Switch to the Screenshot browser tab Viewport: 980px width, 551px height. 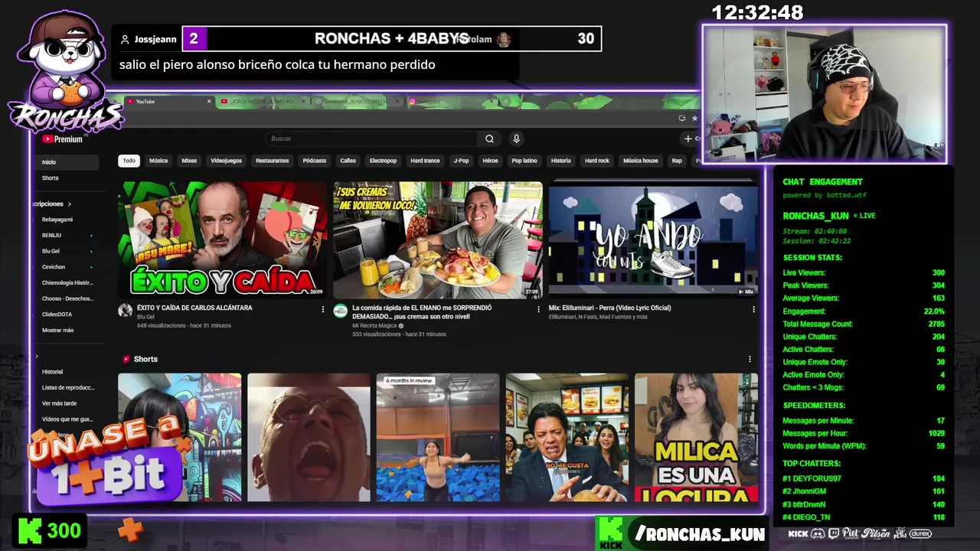(x=358, y=101)
